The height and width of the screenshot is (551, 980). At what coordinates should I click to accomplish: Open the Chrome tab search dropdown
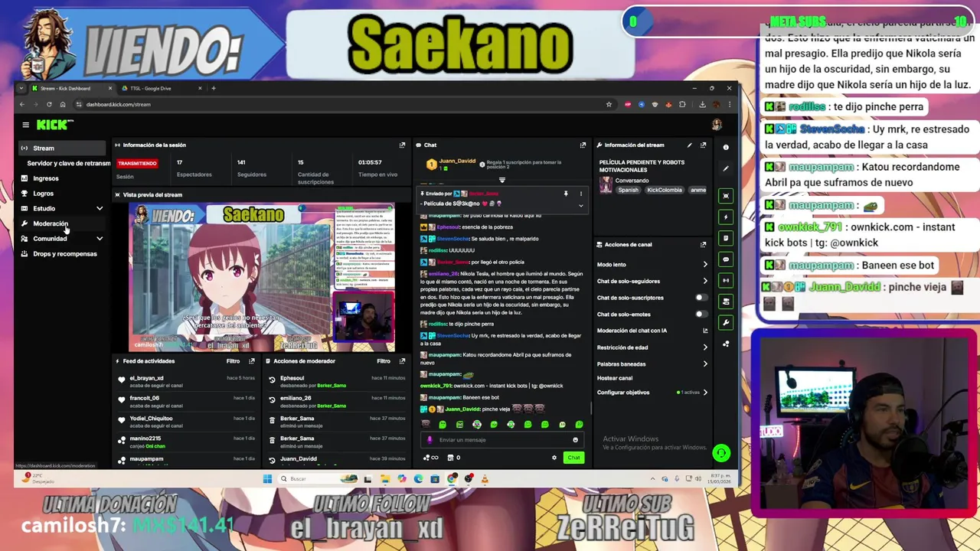click(x=21, y=88)
